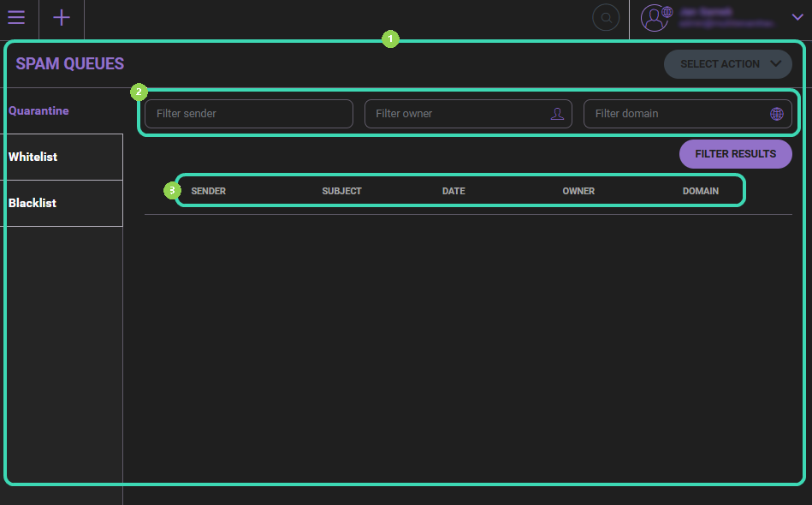
Task: Sort by the Subject column header
Action: (341, 191)
